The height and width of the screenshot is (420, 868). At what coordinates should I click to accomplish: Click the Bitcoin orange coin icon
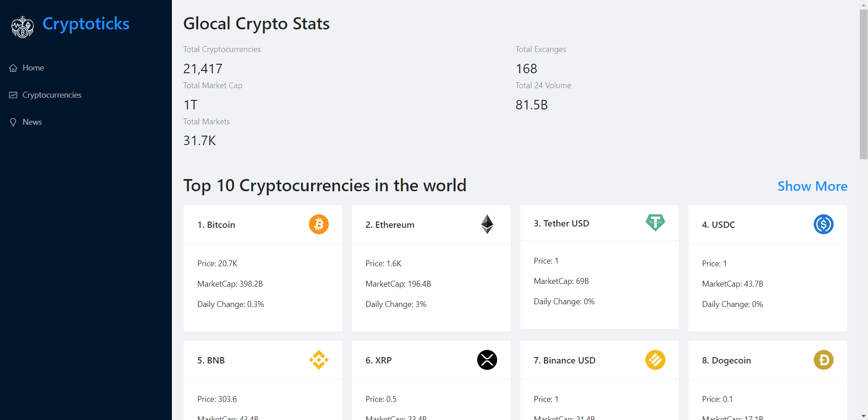tap(319, 224)
